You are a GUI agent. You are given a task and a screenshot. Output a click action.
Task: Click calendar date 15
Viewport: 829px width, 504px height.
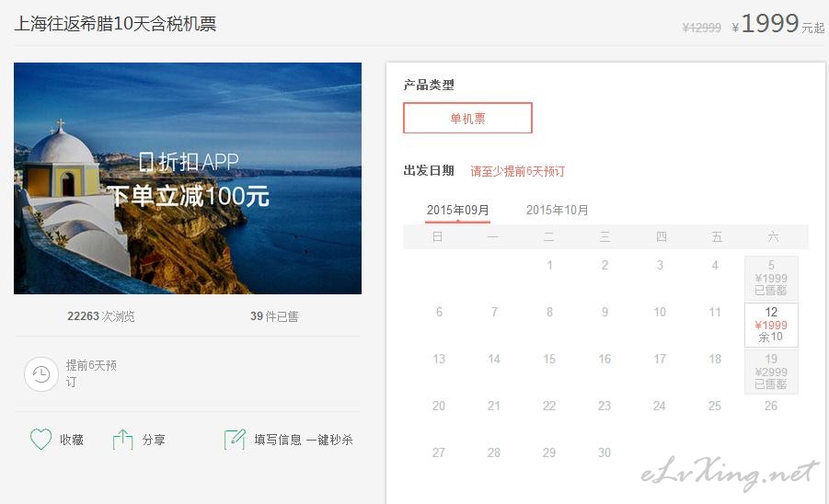pos(549,360)
